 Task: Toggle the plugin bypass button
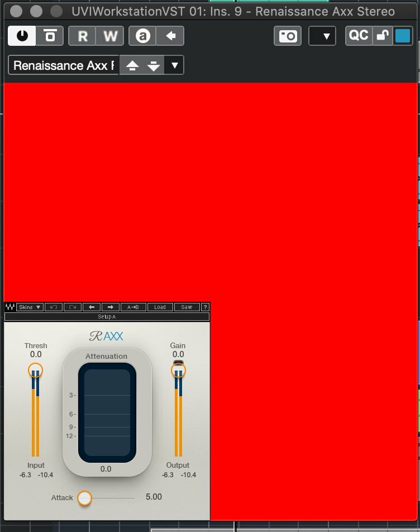point(50,36)
